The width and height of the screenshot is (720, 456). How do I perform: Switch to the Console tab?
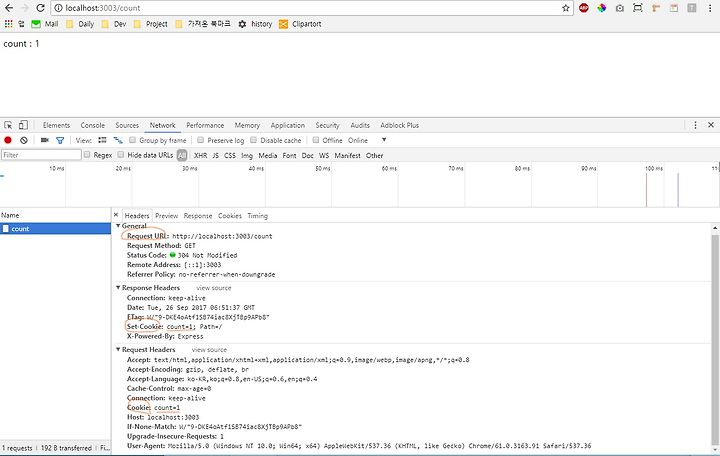pos(93,125)
